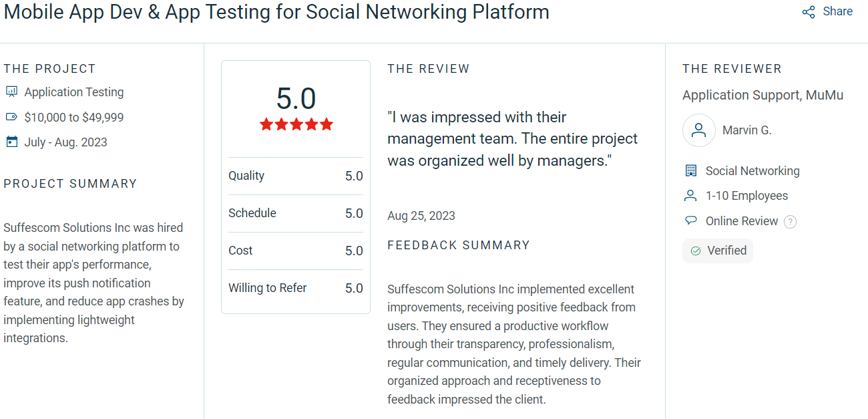Click the Verified checkmark icon
868x419 pixels.
696,251
